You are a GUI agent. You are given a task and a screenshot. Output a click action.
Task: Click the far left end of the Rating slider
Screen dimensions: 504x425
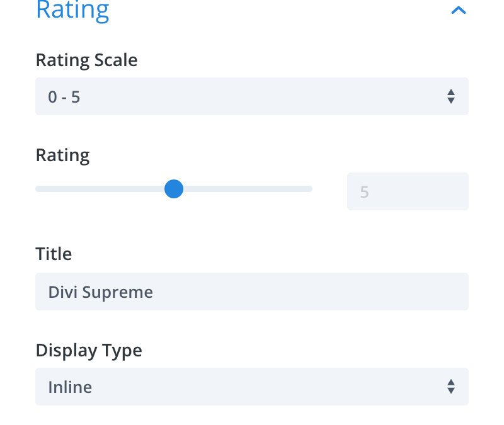[x=37, y=189]
